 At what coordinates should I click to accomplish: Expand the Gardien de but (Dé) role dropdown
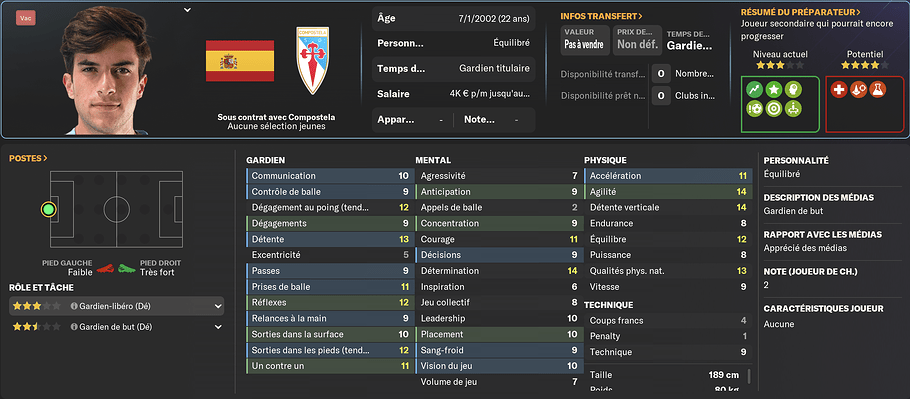pyautogui.click(x=218, y=327)
